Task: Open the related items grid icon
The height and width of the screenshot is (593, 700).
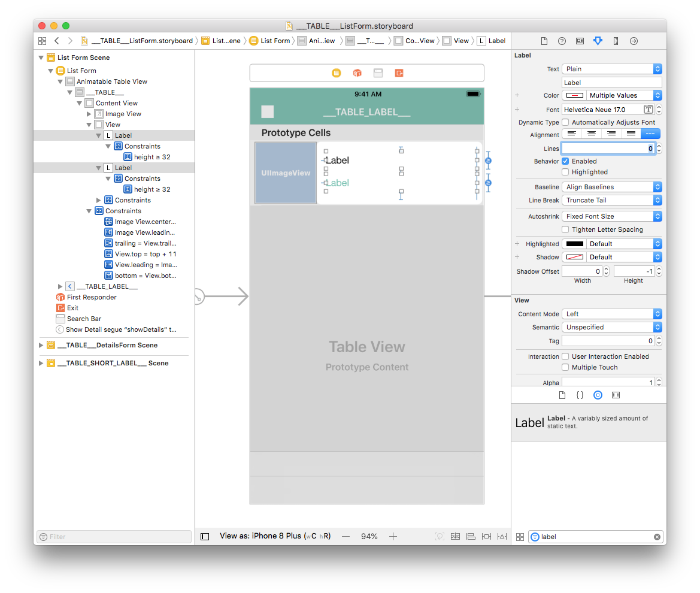Action: coord(43,41)
